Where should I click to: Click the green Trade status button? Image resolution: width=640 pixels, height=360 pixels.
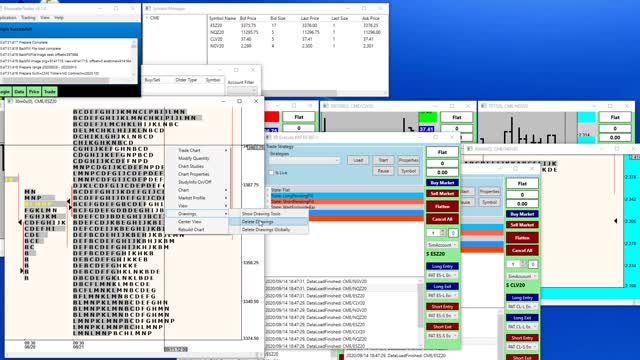point(49,92)
